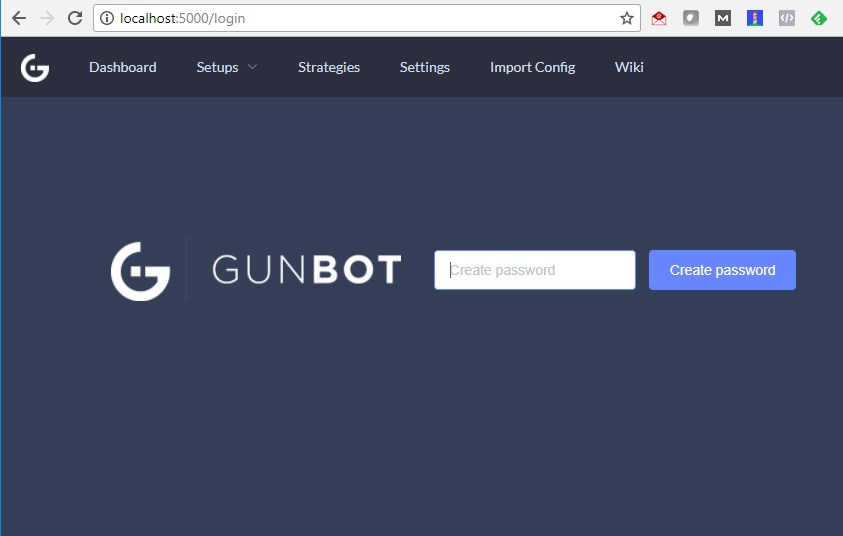Click the GUNBOT wordmark text
The width and height of the screenshot is (843, 536).
pyautogui.click(x=306, y=269)
